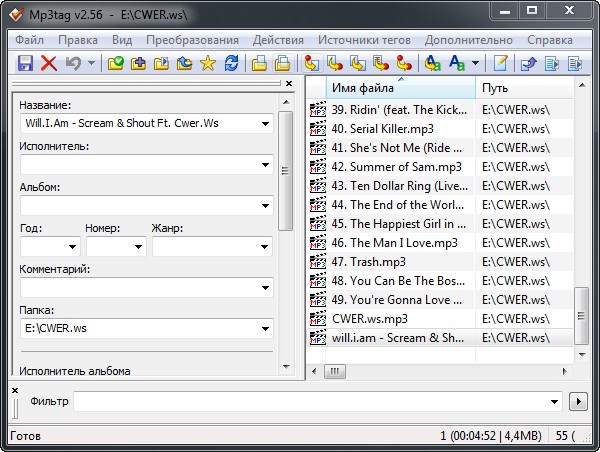Click the folder icon with green checkmark
600x452 pixels.
pyautogui.click(x=116, y=63)
